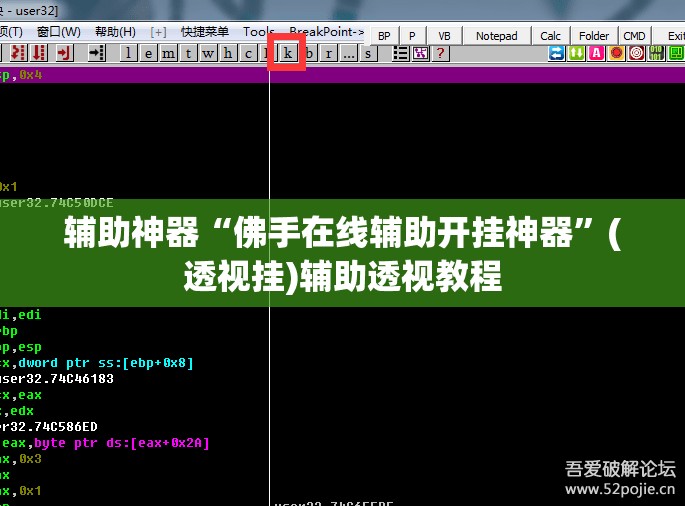This screenshot has width=685, height=506.
Task: Click the pink letter A plugin icon
Action: tap(596, 53)
